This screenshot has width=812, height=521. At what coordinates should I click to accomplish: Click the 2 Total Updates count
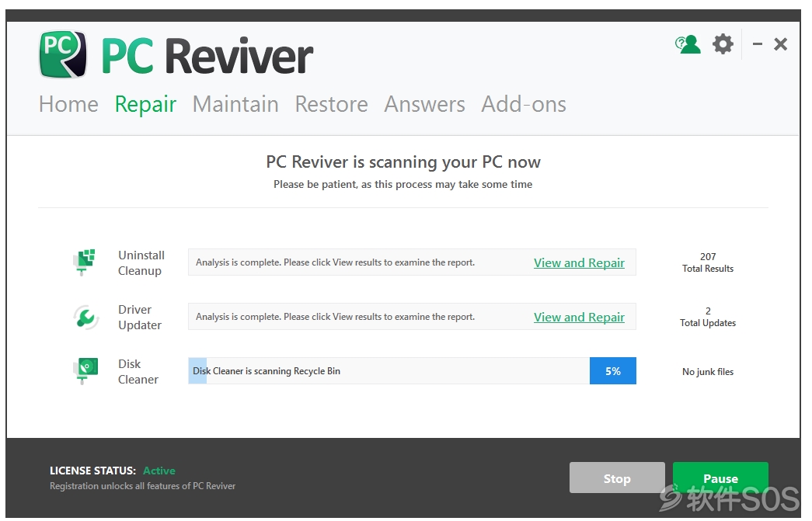707,317
